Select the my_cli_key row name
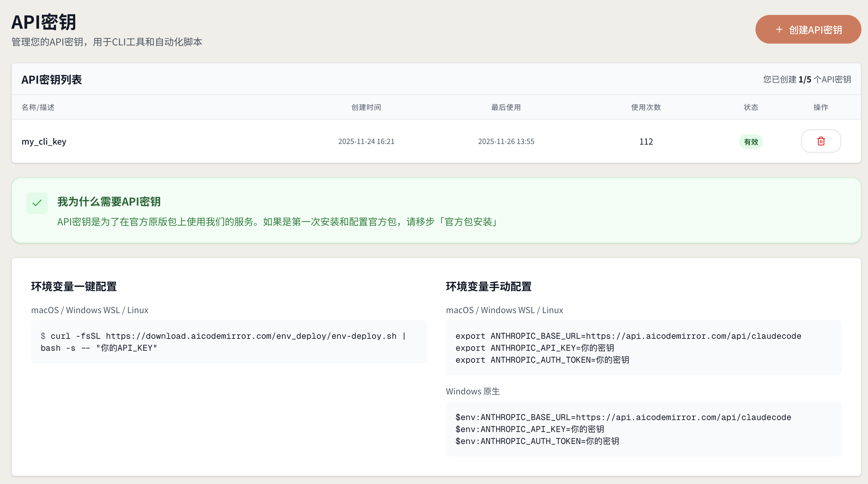This screenshot has width=868, height=484. tap(44, 142)
